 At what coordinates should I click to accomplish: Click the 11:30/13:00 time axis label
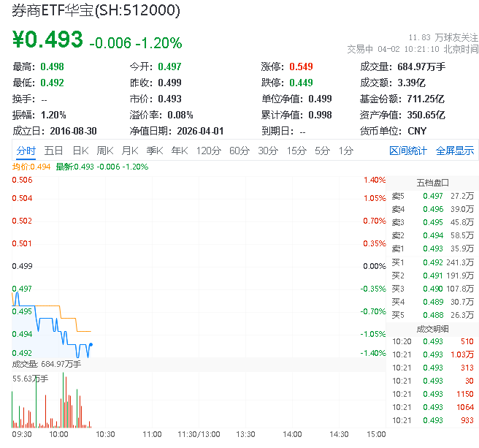(x=199, y=434)
